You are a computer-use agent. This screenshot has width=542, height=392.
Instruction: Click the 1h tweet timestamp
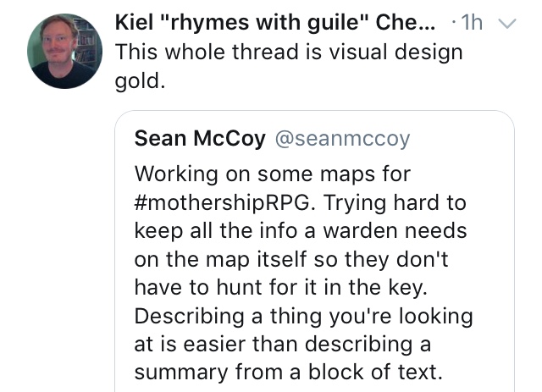(473, 23)
